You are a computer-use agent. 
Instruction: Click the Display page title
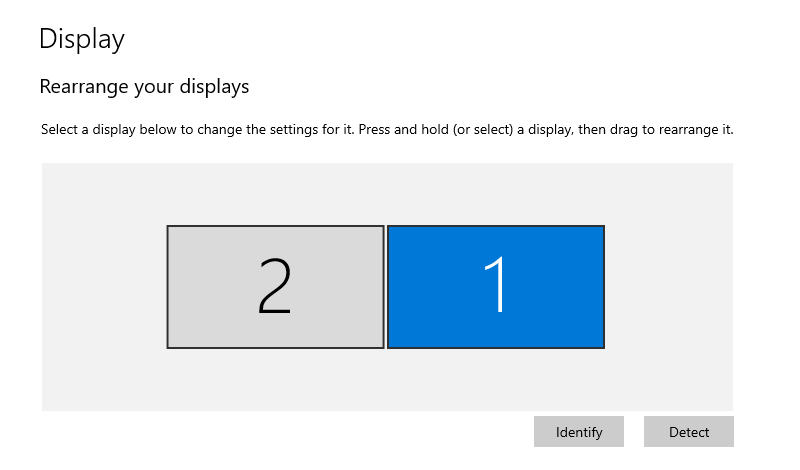(x=82, y=39)
